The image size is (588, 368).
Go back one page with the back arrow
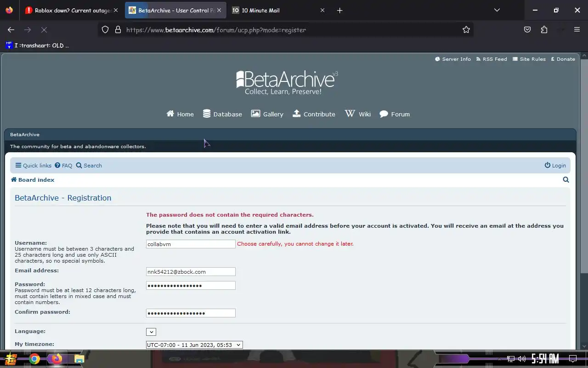[x=11, y=29]
